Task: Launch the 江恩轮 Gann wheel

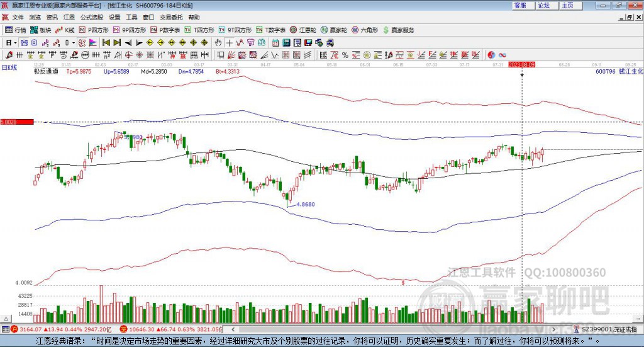Action: pyautogui.click(x=303, y=30)
